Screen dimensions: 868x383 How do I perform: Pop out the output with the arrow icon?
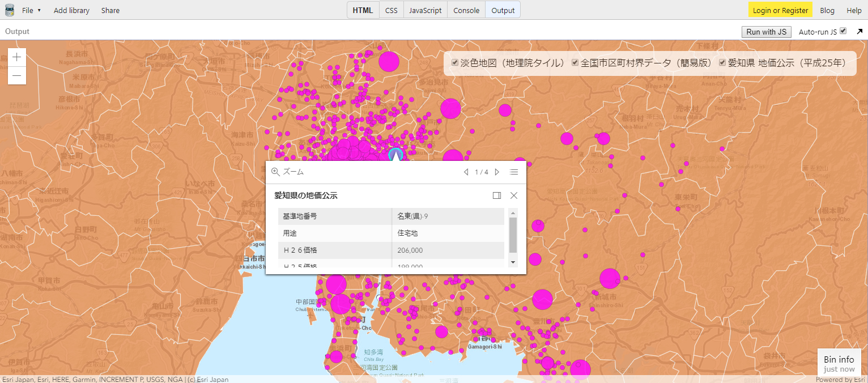click(860, 32)
